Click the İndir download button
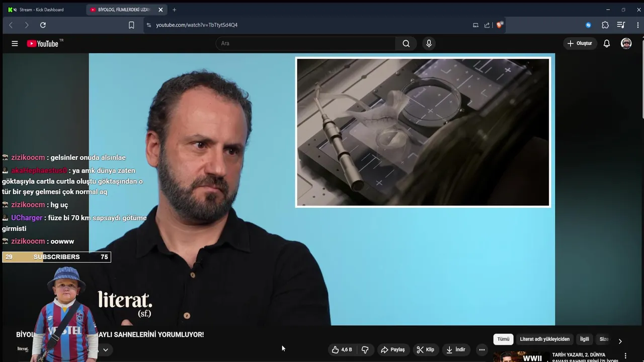Screen dimensions: 644x362 (x=455, y=349)
